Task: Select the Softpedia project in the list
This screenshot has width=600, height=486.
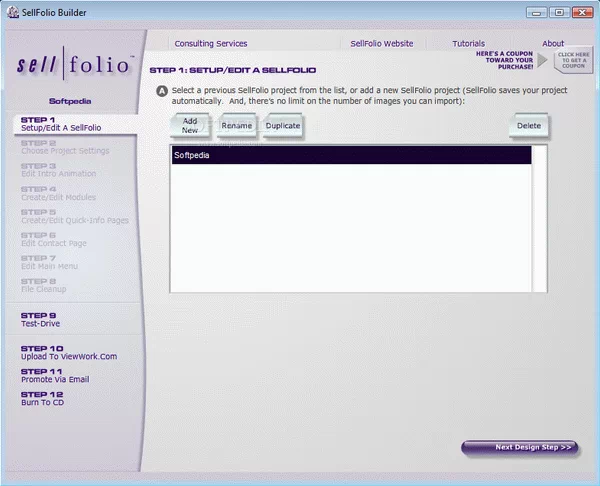Action: click(351, 155)
